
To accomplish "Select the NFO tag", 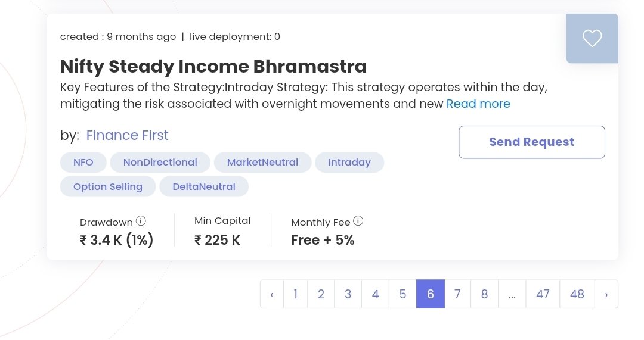I will (x=83, y=163).
